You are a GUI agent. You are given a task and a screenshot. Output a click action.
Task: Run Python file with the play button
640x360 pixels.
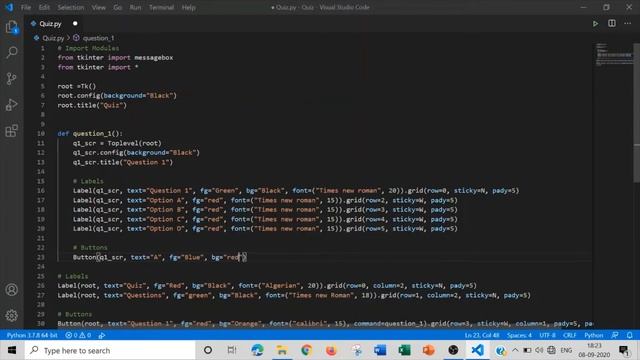coord(596,24)
